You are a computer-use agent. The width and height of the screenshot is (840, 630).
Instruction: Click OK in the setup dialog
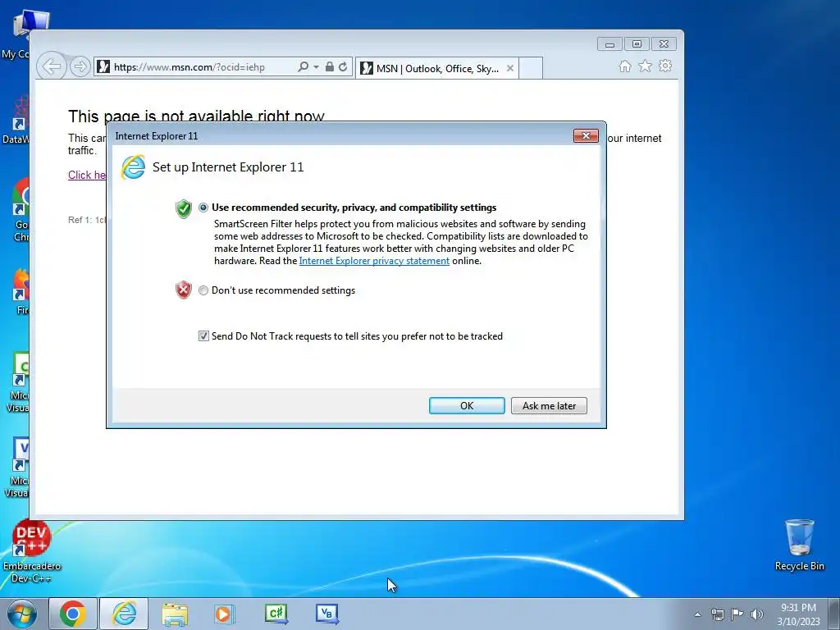click(x=467, y=405)
